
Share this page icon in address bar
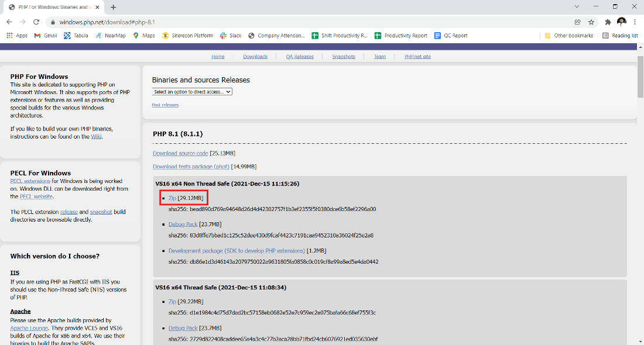[577, 22]
